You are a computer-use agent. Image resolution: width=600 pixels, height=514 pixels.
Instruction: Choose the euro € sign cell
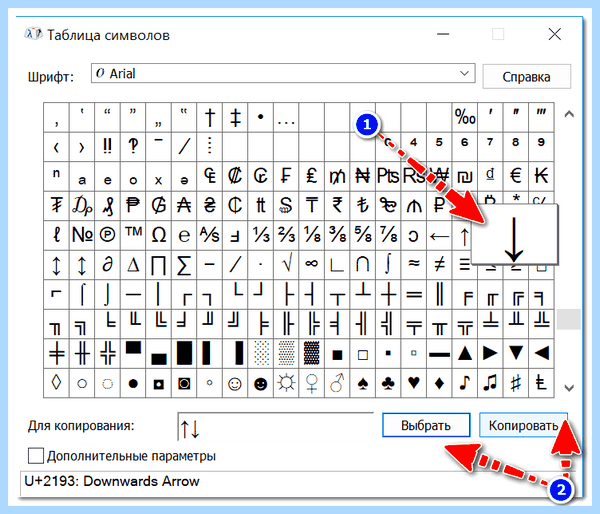tap(516, 176)
